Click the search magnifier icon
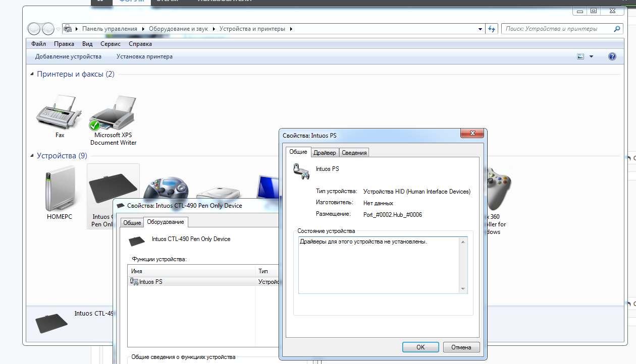The image size is (636, 364). tap(617, 29)
